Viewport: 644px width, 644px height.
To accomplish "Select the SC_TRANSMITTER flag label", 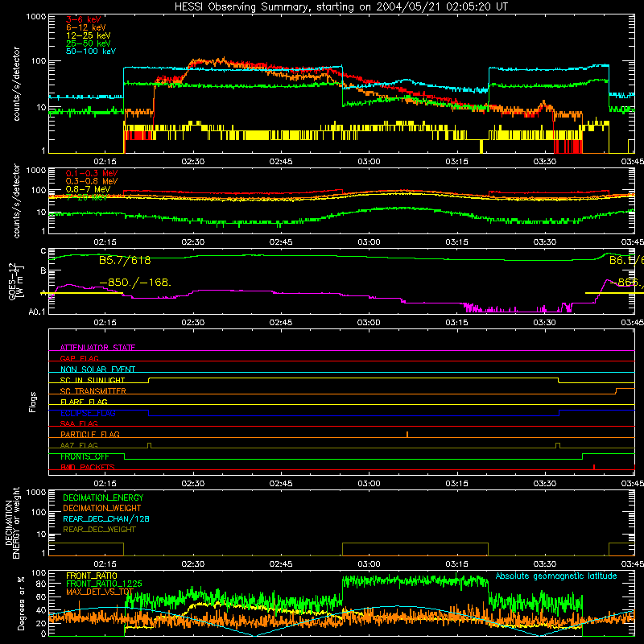I will click(93, 391).
